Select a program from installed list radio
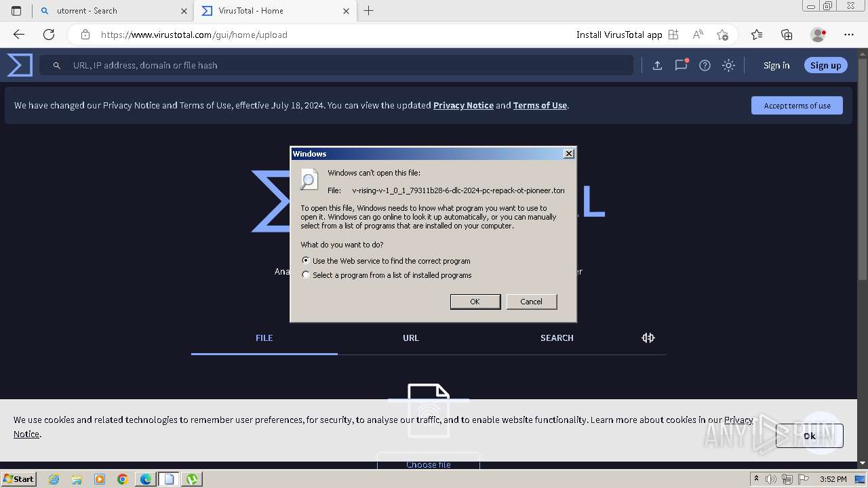Viewport: 868px width, 488px height. pyautogui.click(x=306, y=274)
